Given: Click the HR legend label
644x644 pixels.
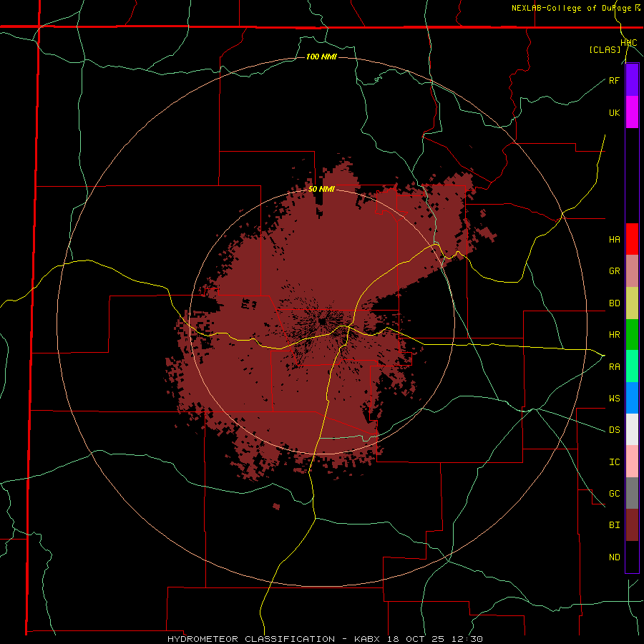Looking at the screenshot, I should coord(614,335).
